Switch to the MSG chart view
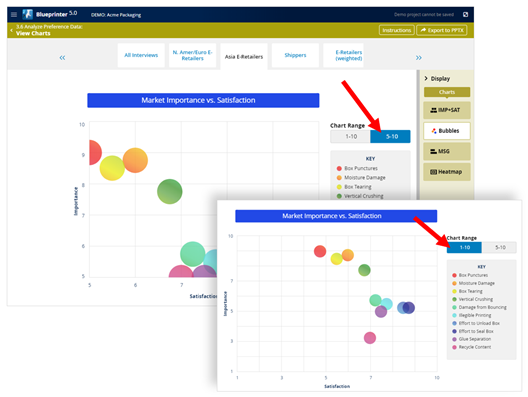The image size is (528, 397). (x=447, y=151)
